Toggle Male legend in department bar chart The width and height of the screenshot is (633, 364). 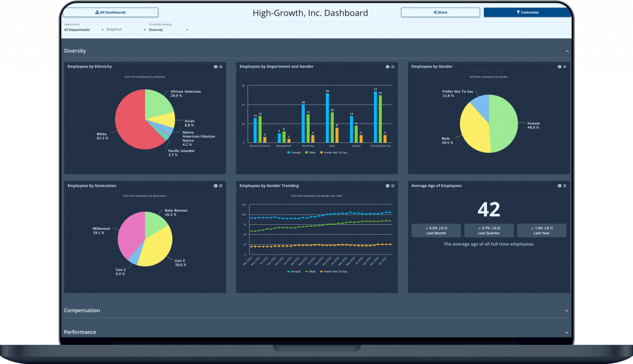point(310,153)
